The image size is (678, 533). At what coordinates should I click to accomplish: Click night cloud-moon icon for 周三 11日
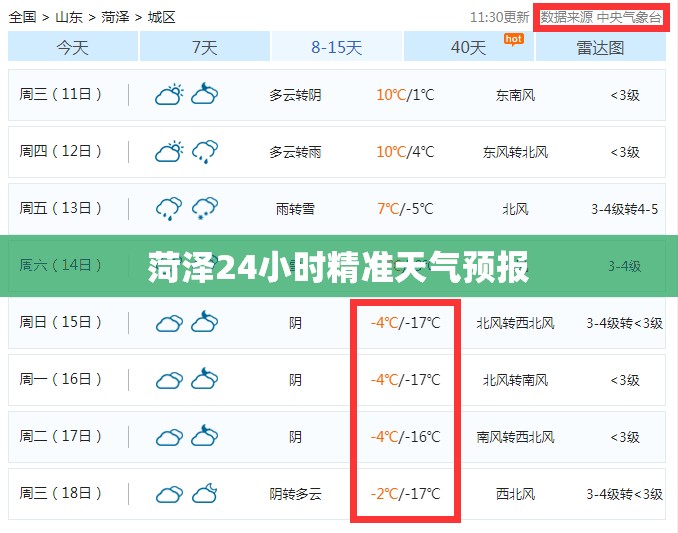point(205,94)
